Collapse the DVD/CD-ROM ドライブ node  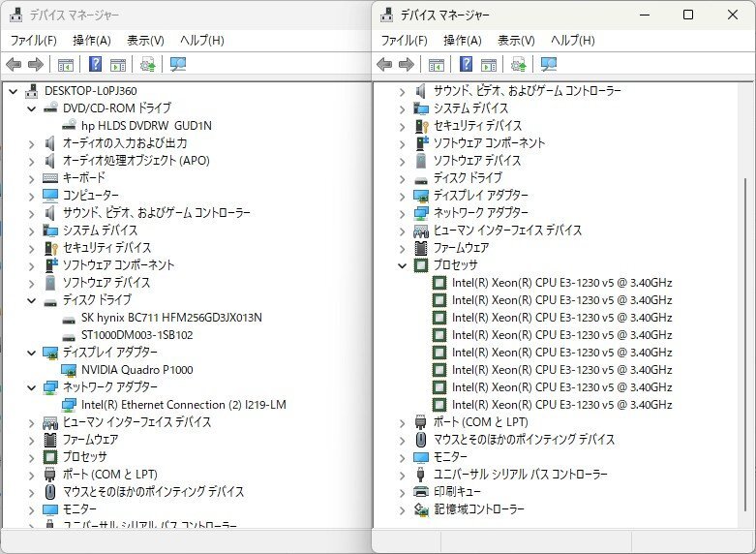[32, 108]
